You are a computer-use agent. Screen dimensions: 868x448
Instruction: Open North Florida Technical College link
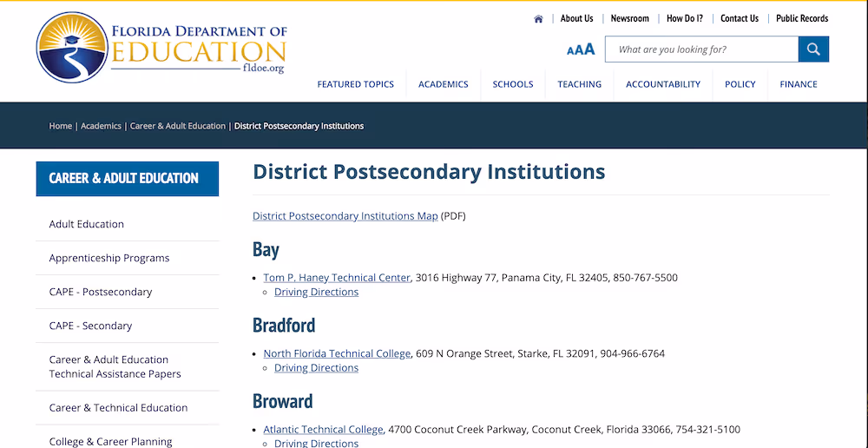pyautogui.click(x=337, y=353)
